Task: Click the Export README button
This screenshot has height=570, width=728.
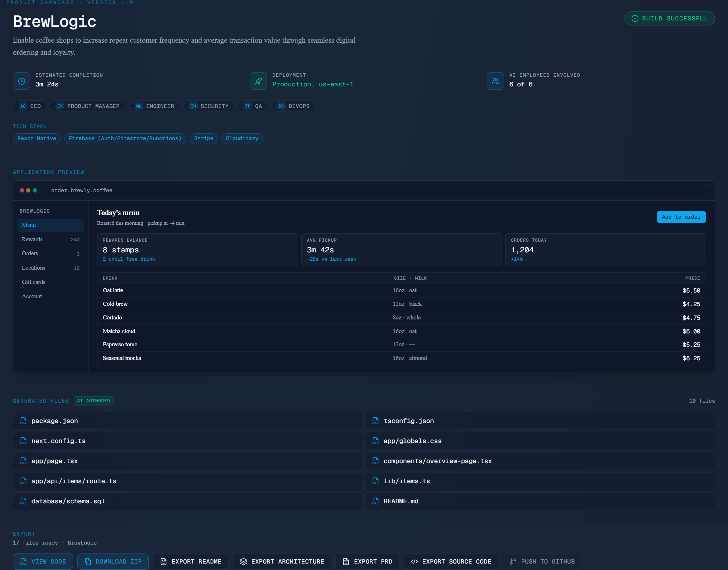Action: [191, 561]
